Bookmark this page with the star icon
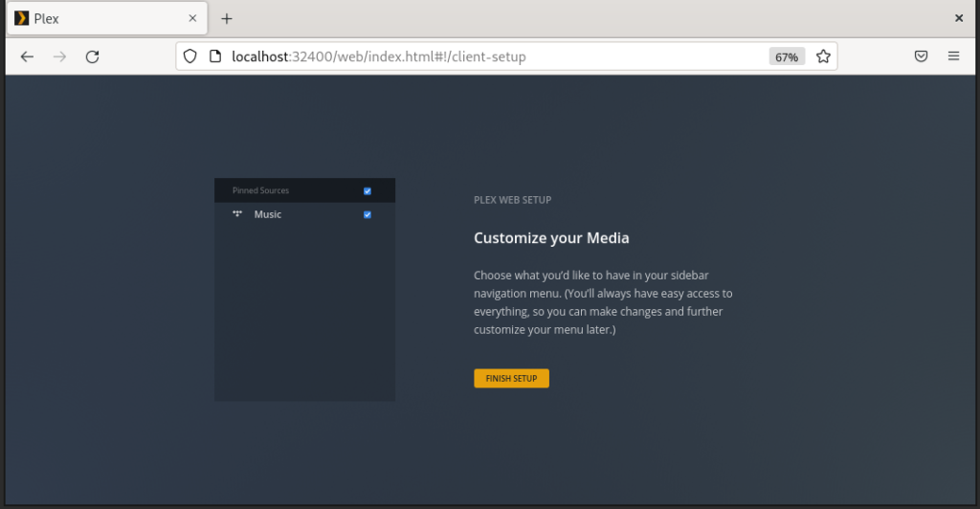980x509 pixels. (823, 56)
